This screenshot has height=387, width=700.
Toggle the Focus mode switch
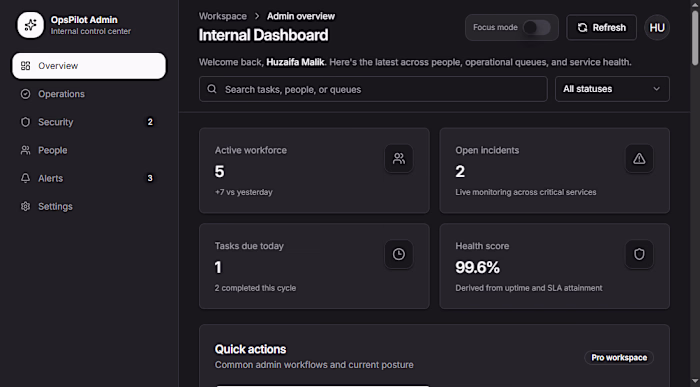(x=537, y=27)
